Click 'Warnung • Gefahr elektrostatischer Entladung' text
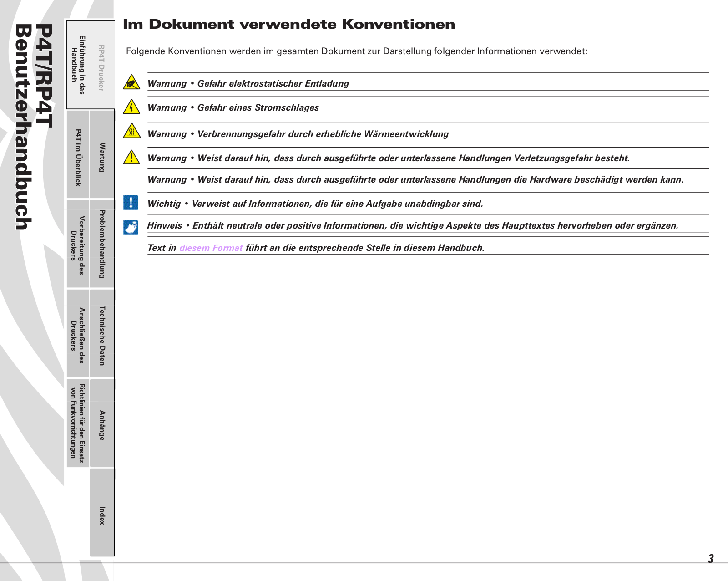Image resolution: width=728 pixels, height=581 pixels. click(248, 83)
